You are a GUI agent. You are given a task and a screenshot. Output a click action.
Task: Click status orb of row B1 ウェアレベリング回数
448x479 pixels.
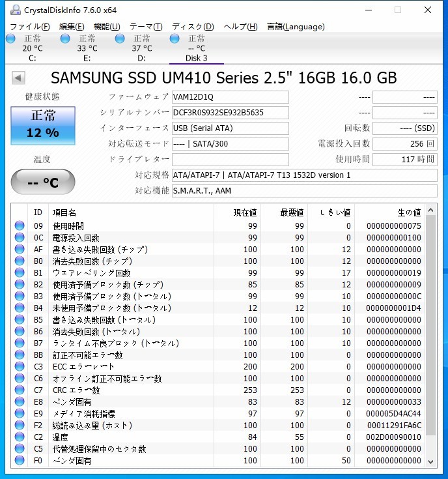[x=20, y=272]
